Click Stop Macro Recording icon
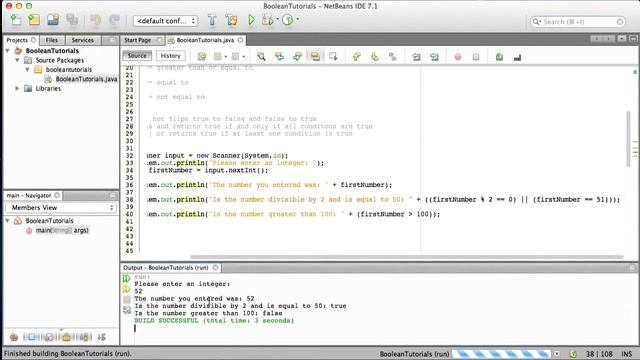The image size is (640, 360). pyautogui.click(x=476, y=57)
